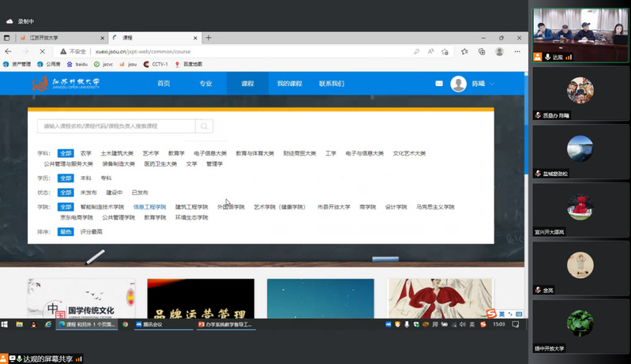
Task: Filter status by 已发布
Action: [140, 193]
